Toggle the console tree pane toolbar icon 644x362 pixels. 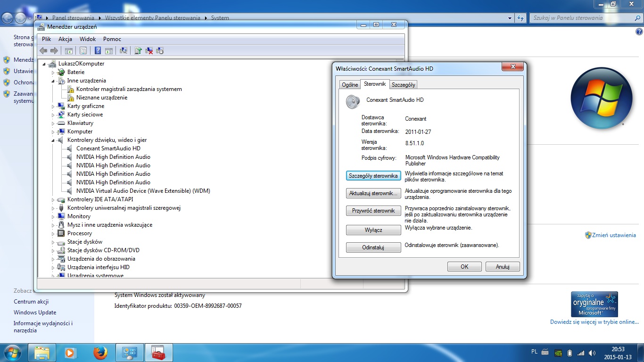(69, 51)
